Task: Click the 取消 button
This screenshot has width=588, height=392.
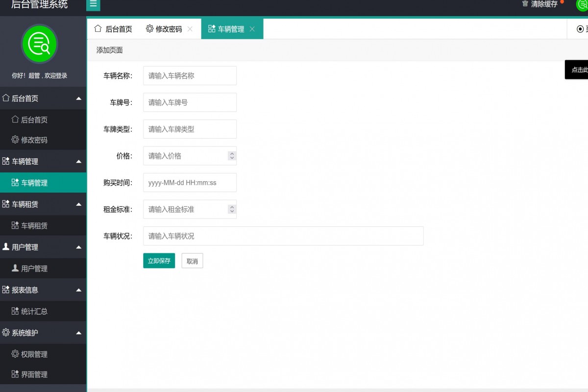Action: (192, 261)
